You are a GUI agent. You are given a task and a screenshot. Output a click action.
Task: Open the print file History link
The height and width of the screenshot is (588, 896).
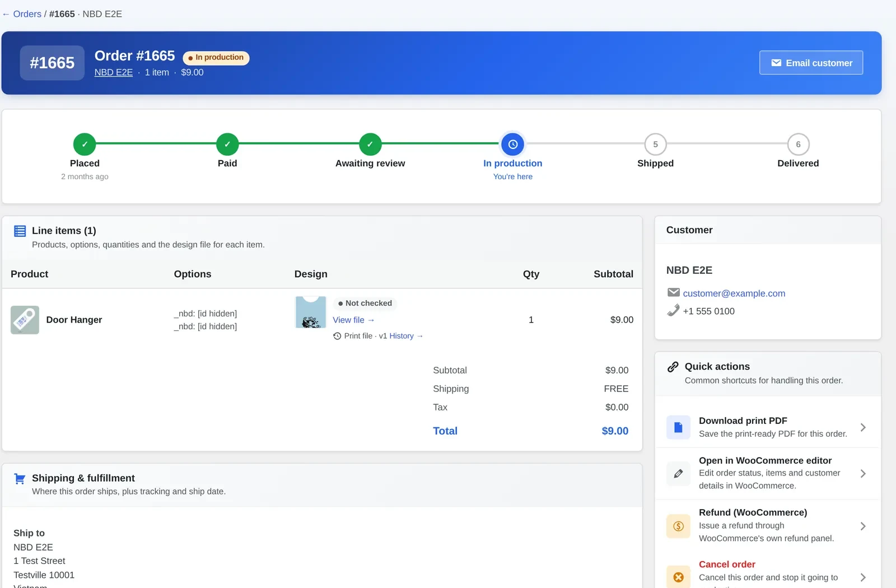tap(406, 336)
